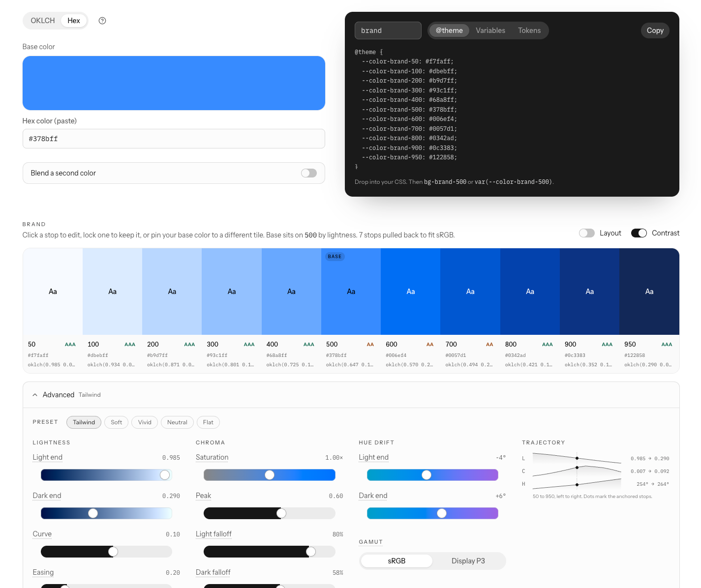Select the Vivid preset
The height and width of the screenshot is (588, 701).
point(145,422)
